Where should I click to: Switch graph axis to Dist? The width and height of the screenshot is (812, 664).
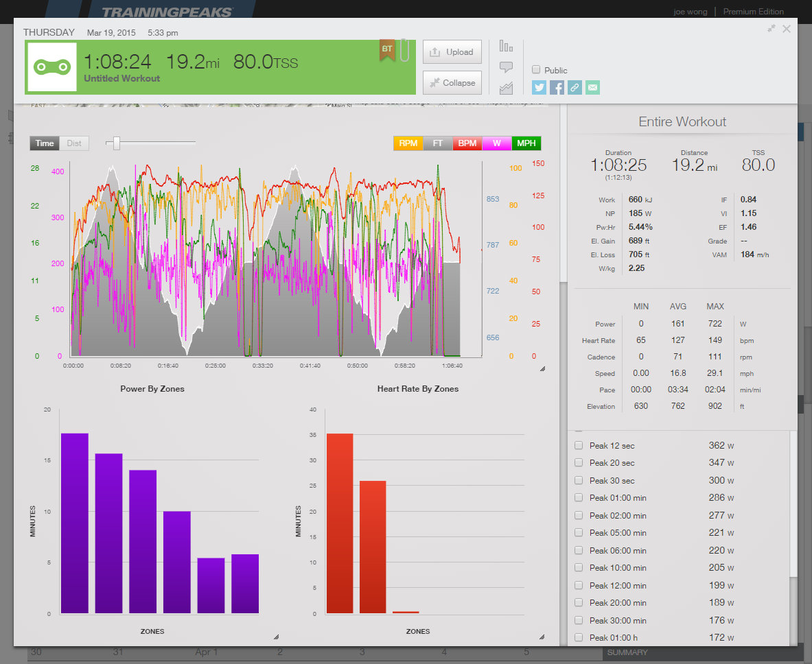[74, 143]
